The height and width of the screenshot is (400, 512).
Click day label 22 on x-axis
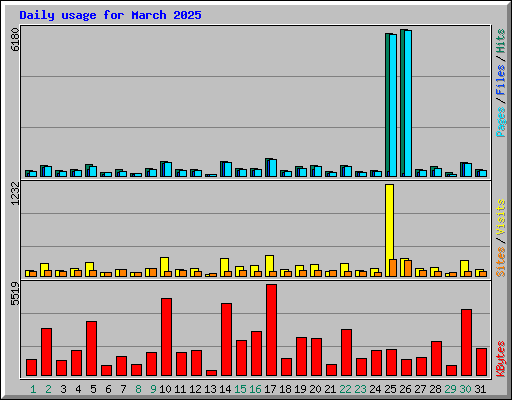tap(345, 389)
